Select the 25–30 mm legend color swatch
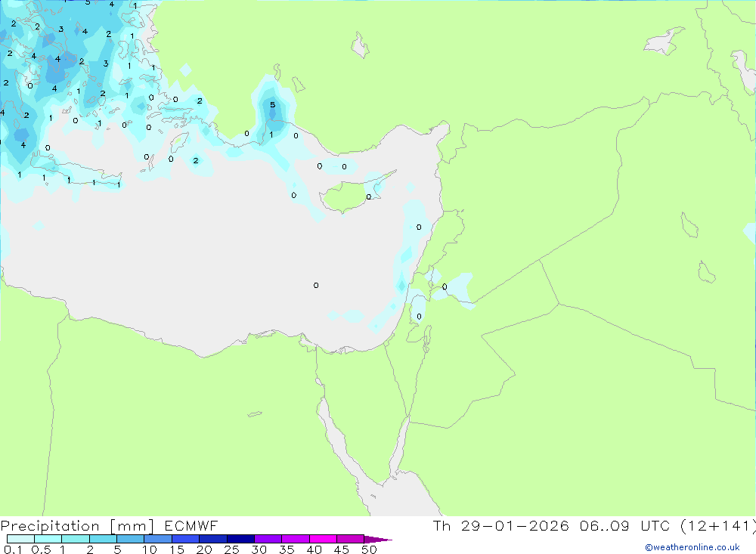This screenshot has width=756, height=554. (240, 539)
